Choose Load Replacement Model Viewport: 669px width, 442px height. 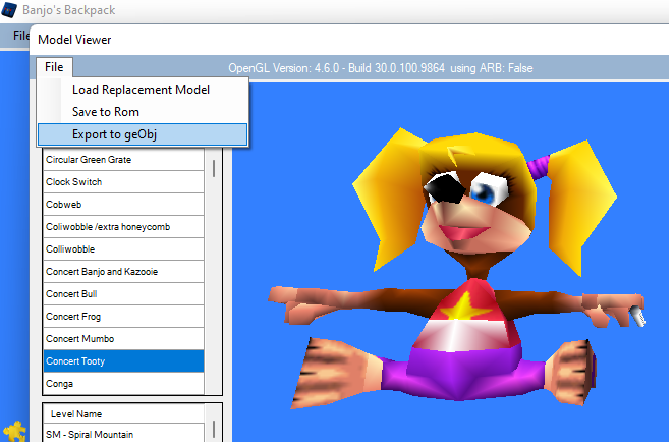click(143, 90)
